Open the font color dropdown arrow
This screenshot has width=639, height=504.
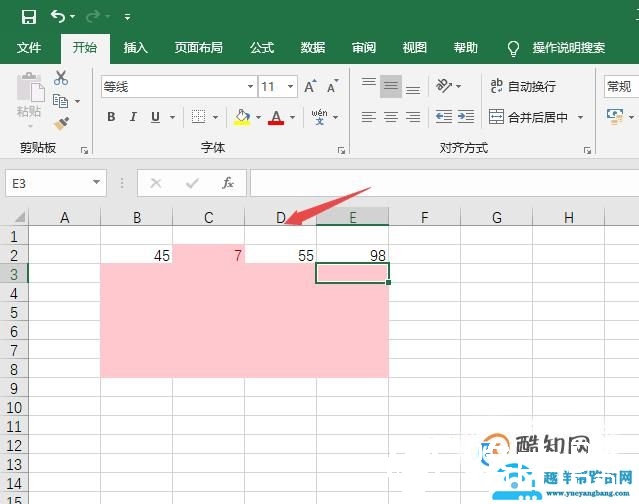tap(292, 117)
